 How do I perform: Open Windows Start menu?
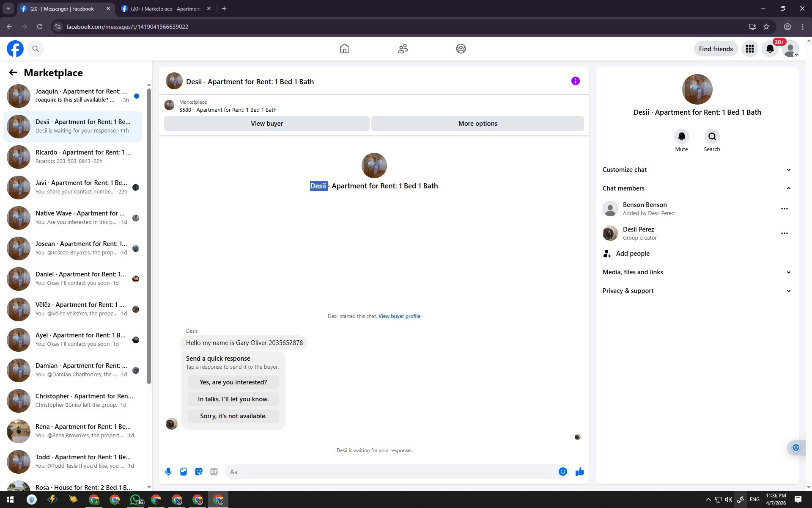(x=10, y=500)
